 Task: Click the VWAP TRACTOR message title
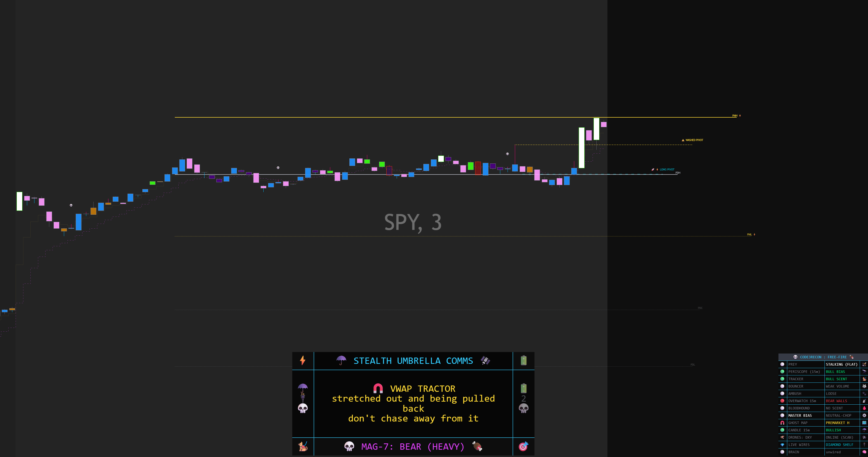click(x=423, y=389)
